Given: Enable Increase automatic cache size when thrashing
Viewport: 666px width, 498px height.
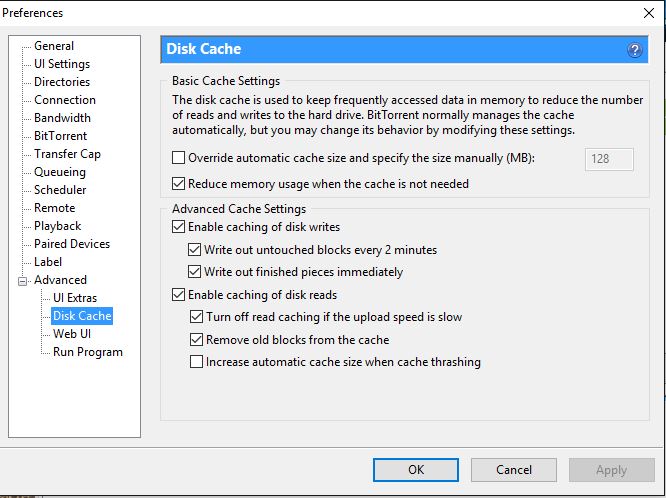Looking at the screenshot, I should (196, 362).
